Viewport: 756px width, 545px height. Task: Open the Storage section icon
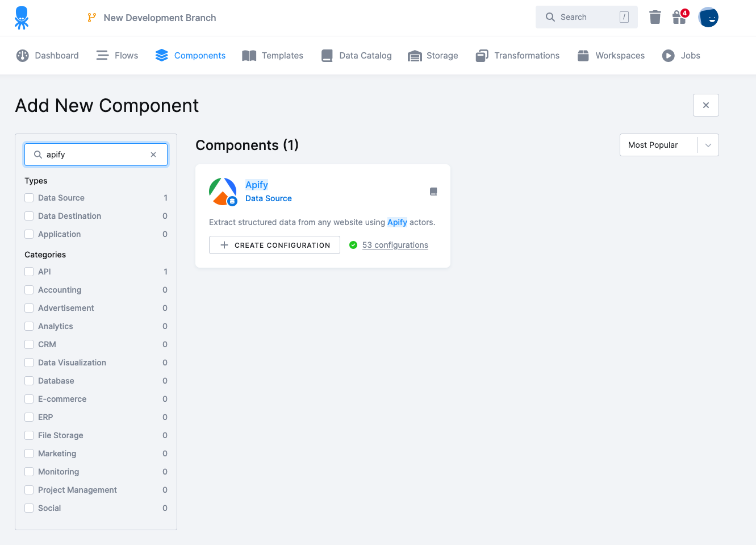415,55
